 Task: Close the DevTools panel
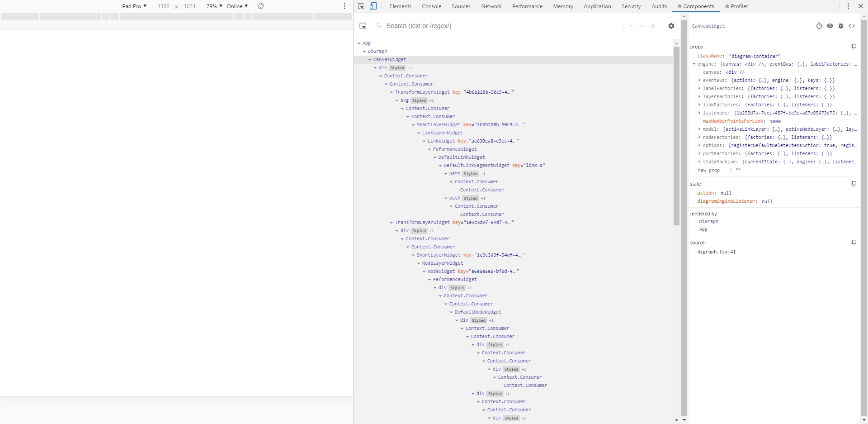[860, 6]
